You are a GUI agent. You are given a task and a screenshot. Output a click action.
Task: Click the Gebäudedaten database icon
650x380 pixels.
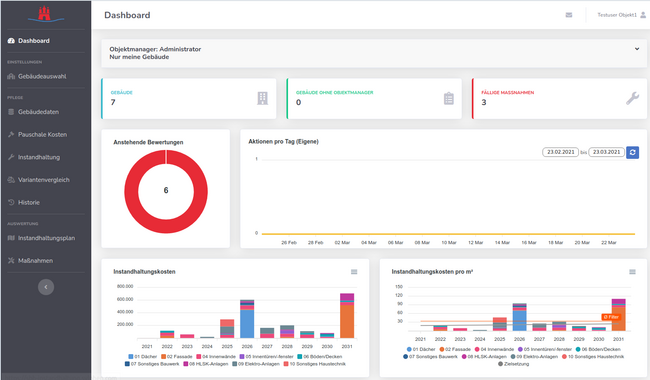pyautogui.click(x=11, y=112)
